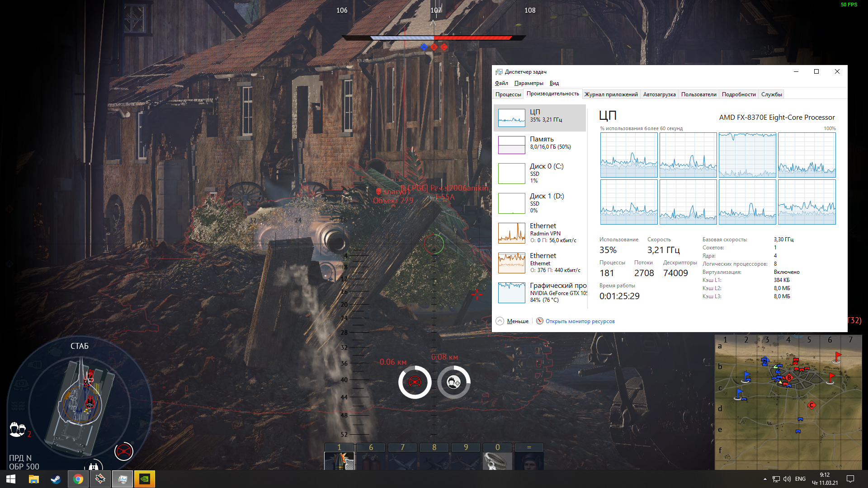Viewport: 868px width, 488px height.
Task: Launch Google Chrome from the taskbar
Action: pyautogui.click(x=78, y=479)
